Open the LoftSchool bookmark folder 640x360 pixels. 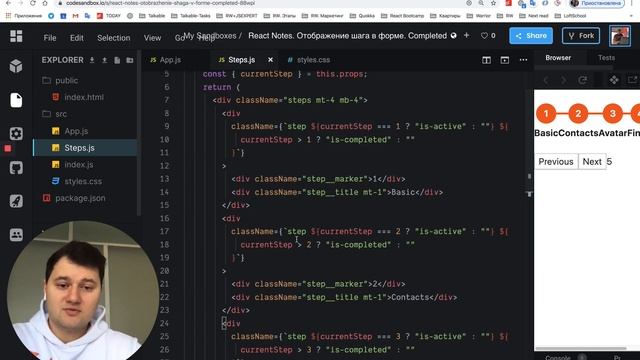coord(571,16)
